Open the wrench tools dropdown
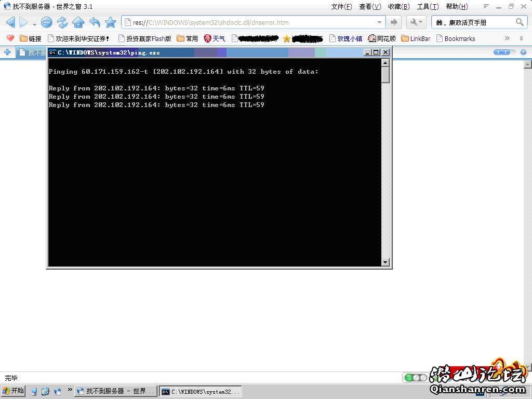This screenshot has width=532, height=399. click(x=416, y=22)
